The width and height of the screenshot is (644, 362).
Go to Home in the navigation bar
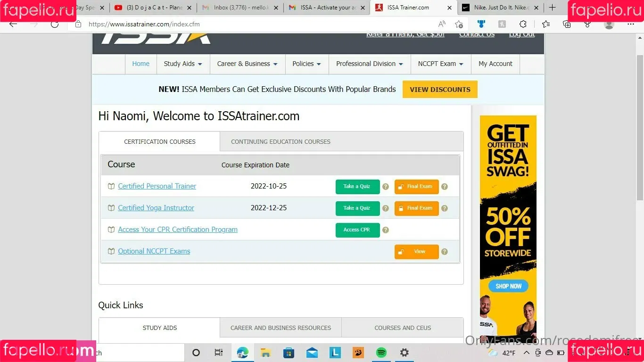coord(140,64)
